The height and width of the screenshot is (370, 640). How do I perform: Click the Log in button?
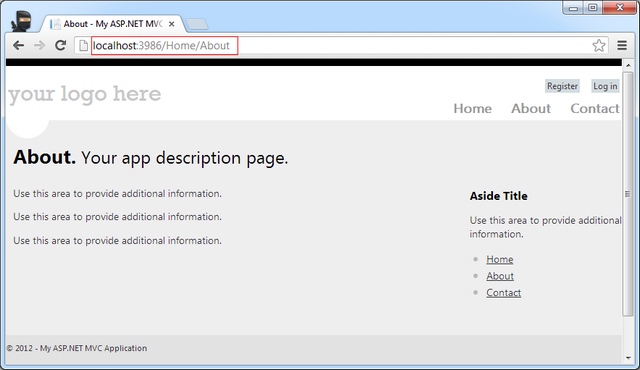click(605, 86)
